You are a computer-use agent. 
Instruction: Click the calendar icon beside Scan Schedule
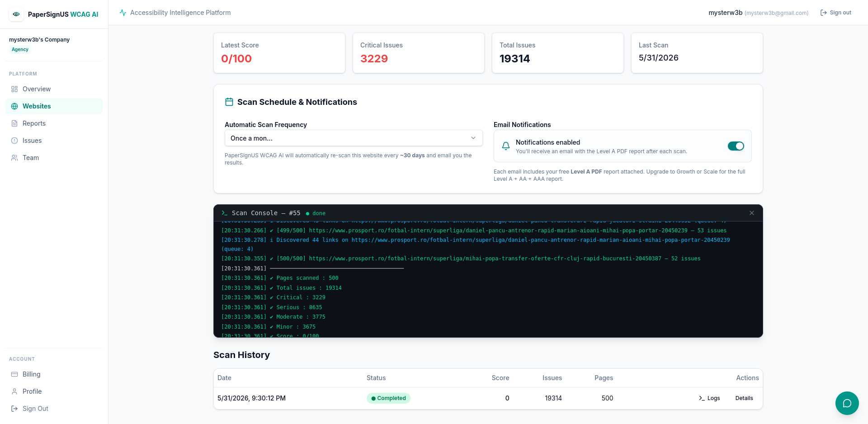pos(229,102)
